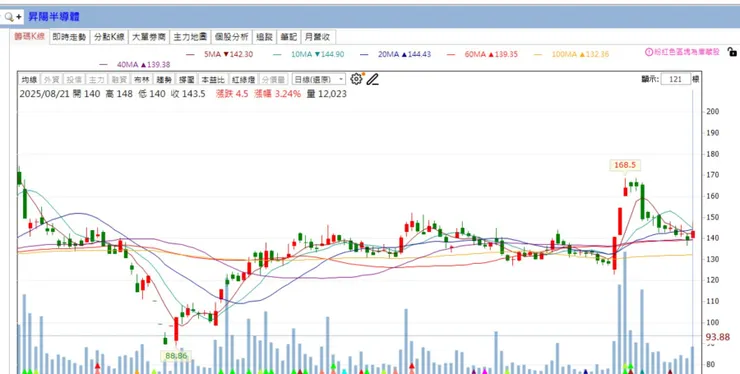
Task: Click the 漲幅 3.24% value
Action: (x=277, y=94)
